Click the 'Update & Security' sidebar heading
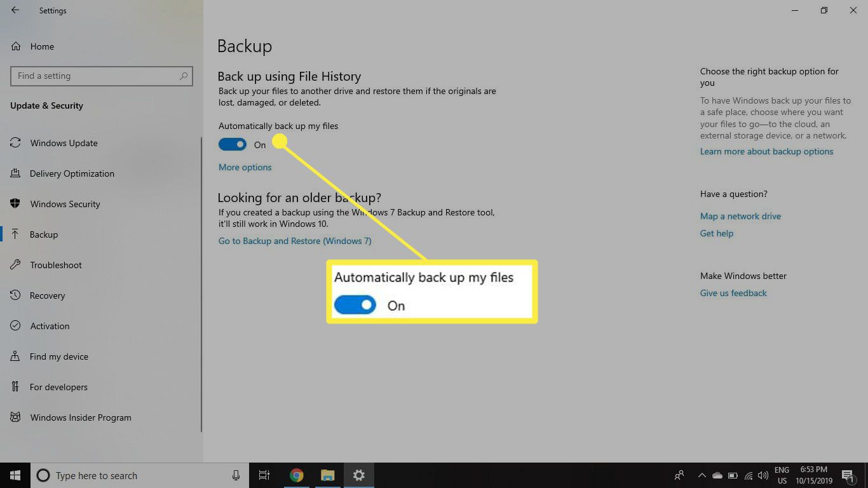Image resolution: width=868 pixels, height=488 pixels. (x=46, y=105)
